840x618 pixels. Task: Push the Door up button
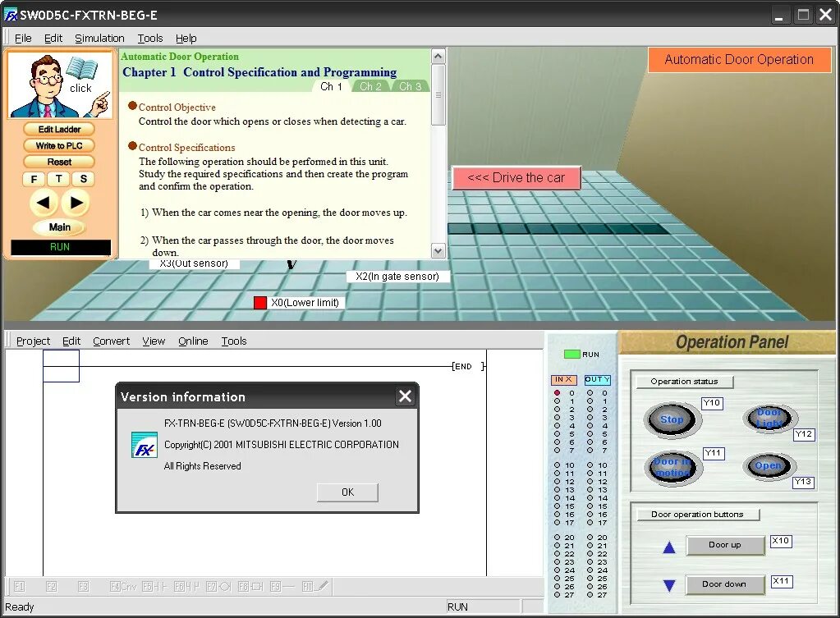[725, 545]
